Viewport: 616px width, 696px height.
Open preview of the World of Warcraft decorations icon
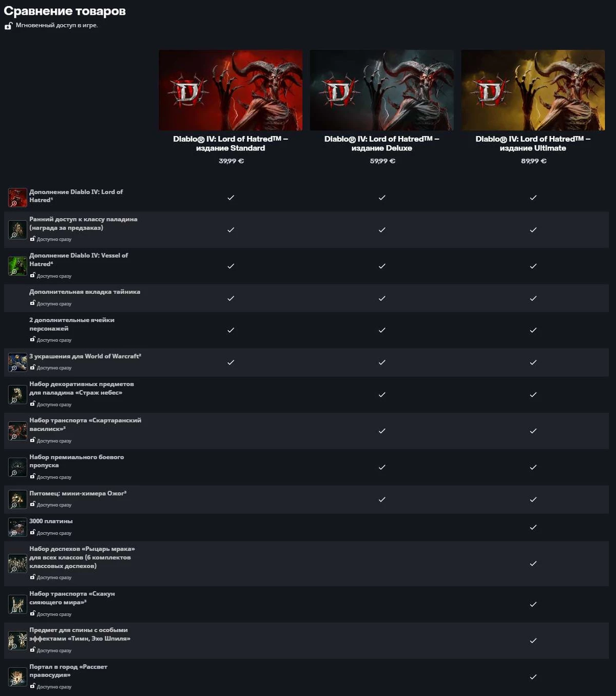[x=17, y=361]
